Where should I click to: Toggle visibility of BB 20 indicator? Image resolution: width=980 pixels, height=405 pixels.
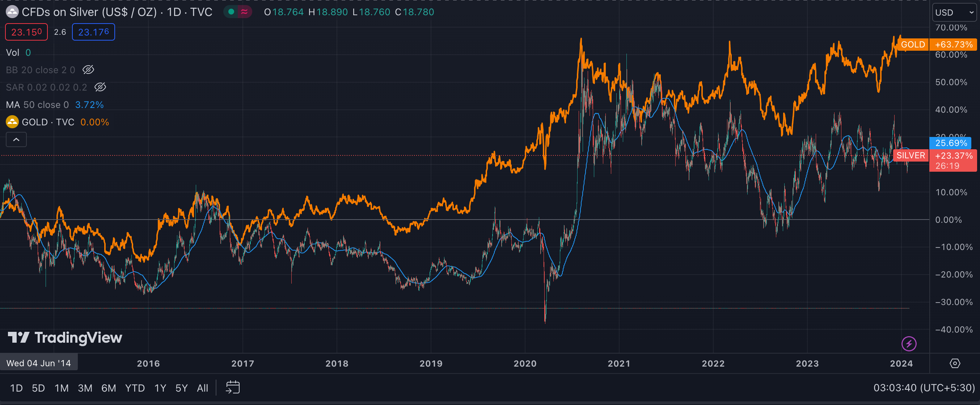[88, 70]
